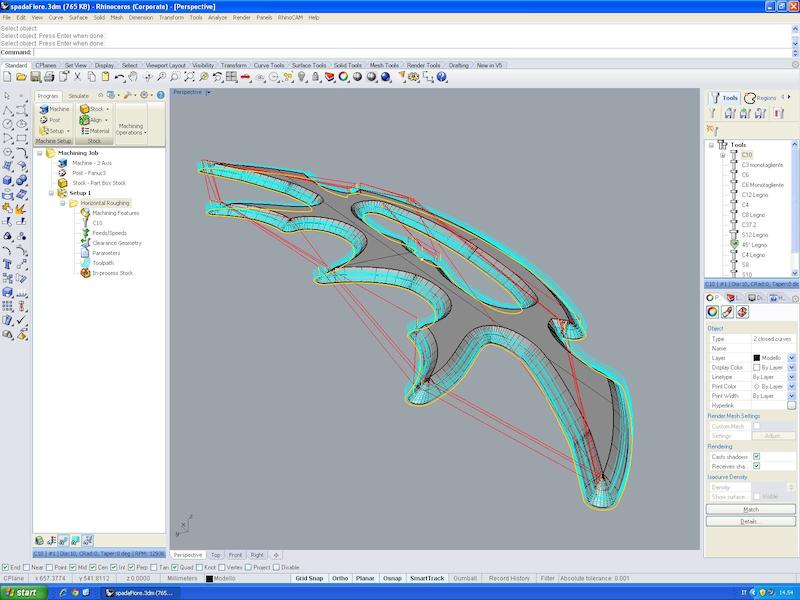Click the Details... button
The image size is (800, 600).
tap(751, 521)
